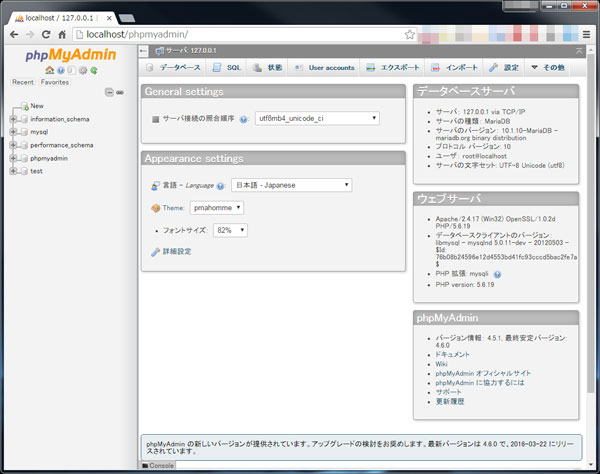600x474 pixels.
Task: Click the browser forward arrow
Action: pyautogui.click(x=30, y=34)
